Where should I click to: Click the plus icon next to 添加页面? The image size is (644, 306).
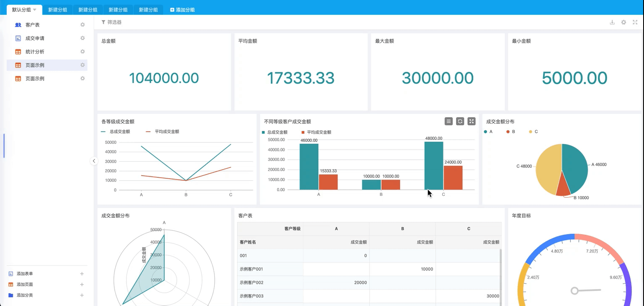82,285
